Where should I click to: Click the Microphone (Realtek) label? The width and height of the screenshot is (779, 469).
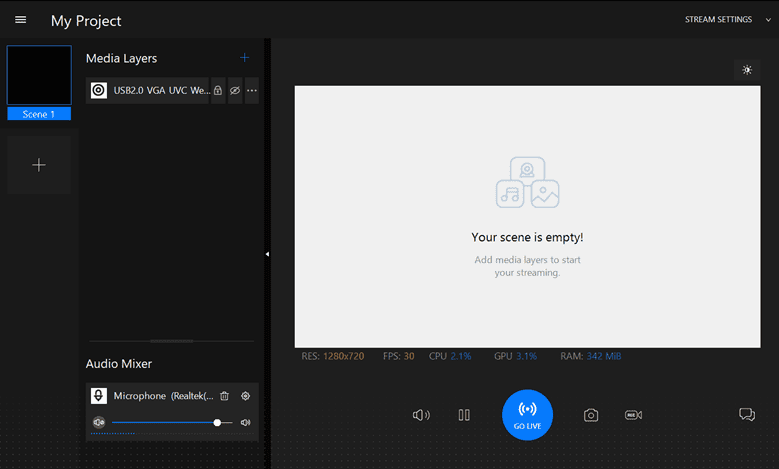click(163, 396)
